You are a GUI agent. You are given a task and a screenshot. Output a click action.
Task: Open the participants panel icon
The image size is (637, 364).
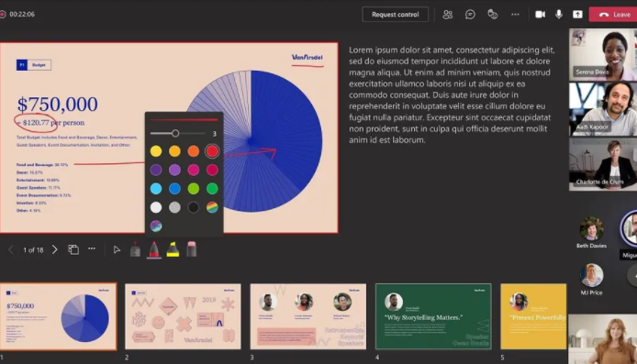pyautogui.click(x=447, y=15)
